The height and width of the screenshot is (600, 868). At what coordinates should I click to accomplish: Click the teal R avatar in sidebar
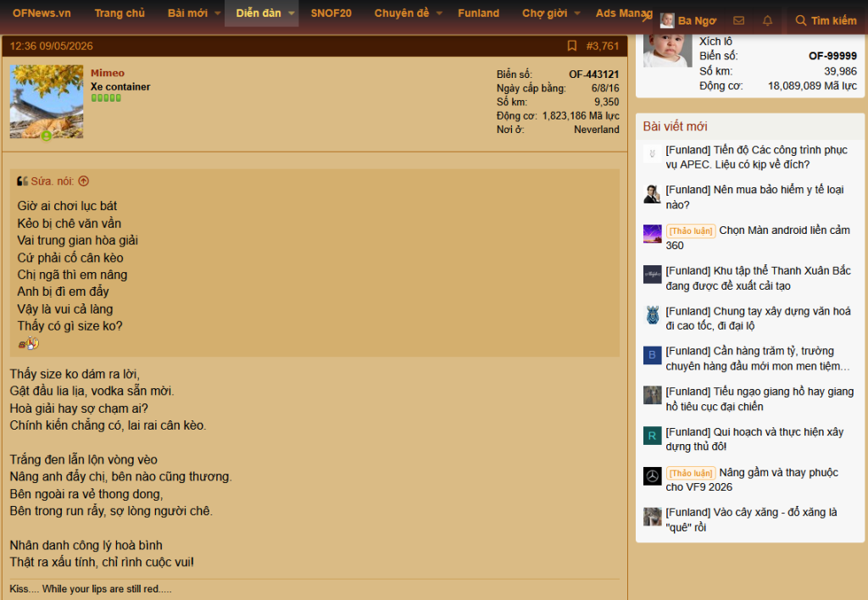[x=652, y=436]
